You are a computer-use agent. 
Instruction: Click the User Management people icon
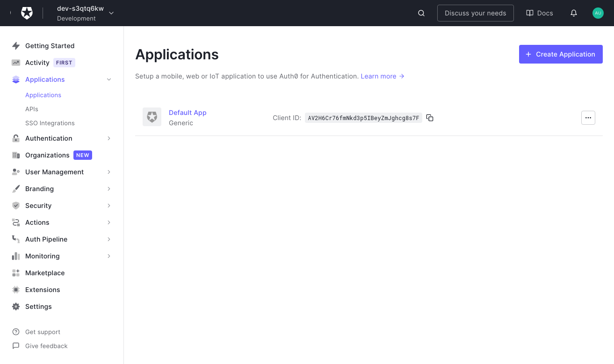tap(16, 172)
